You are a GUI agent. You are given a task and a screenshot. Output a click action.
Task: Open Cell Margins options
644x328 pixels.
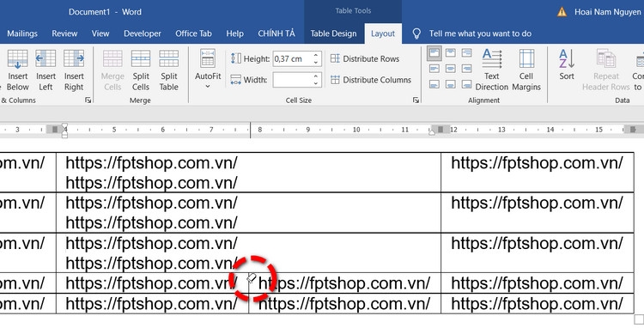pos(526,70)
